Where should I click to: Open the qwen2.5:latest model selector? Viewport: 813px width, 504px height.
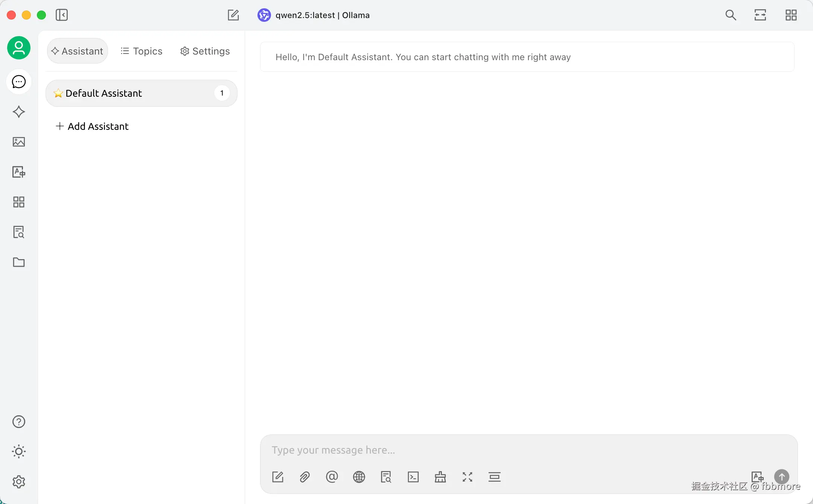[x=314, y=15]
